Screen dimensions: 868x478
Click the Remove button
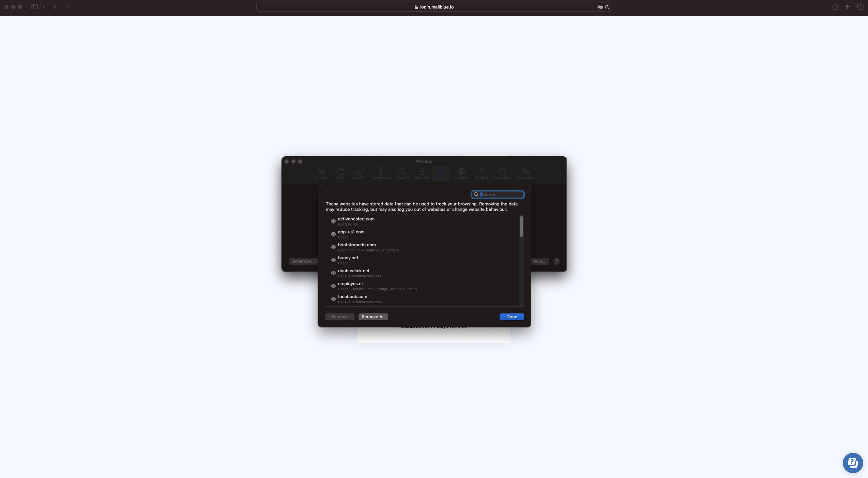tap(339, 317)
